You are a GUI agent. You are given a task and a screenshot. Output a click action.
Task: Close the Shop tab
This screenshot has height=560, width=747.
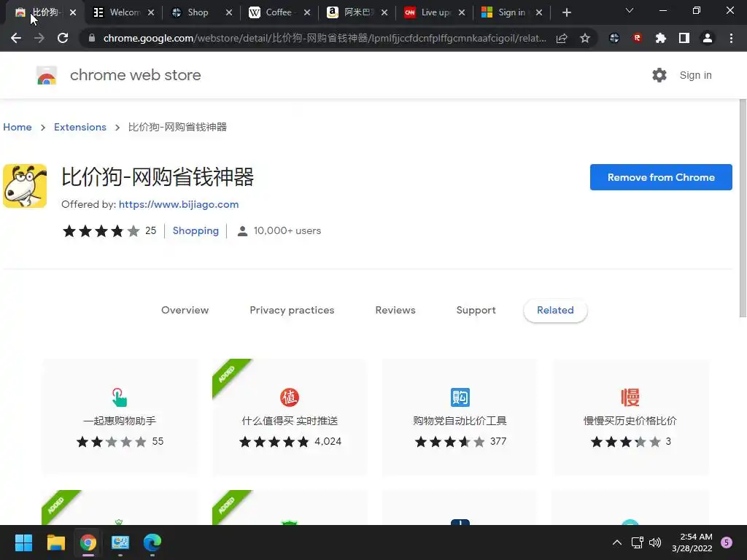tap(229, 13)
